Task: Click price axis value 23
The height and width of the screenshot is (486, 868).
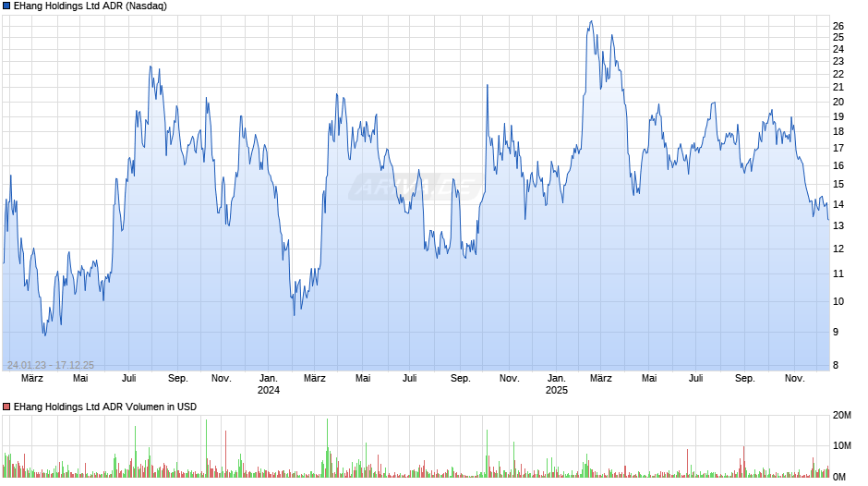Action: point(838,61)
